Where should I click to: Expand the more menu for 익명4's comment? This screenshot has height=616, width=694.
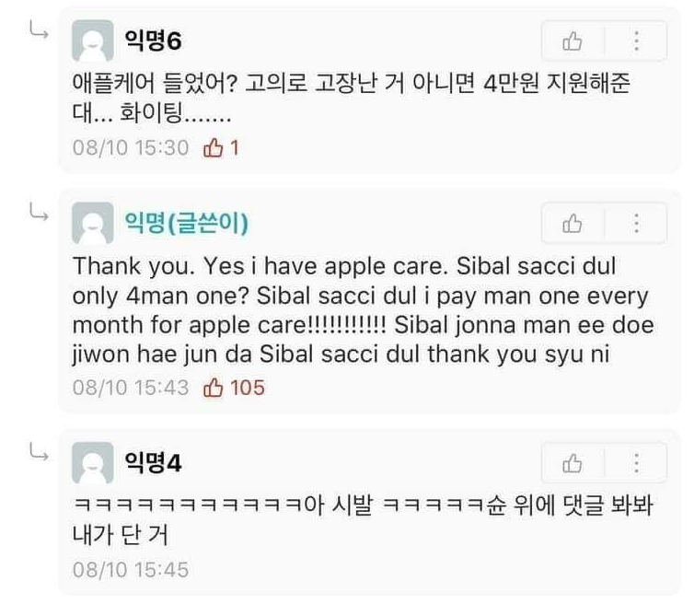[x=636, y=462]
